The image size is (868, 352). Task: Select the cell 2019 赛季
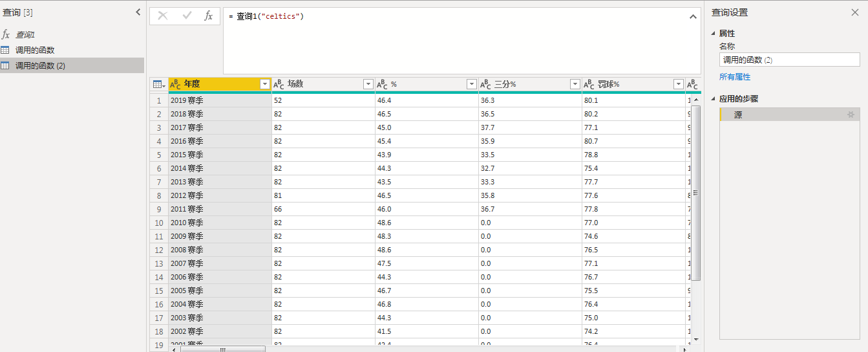pos(220,100)
